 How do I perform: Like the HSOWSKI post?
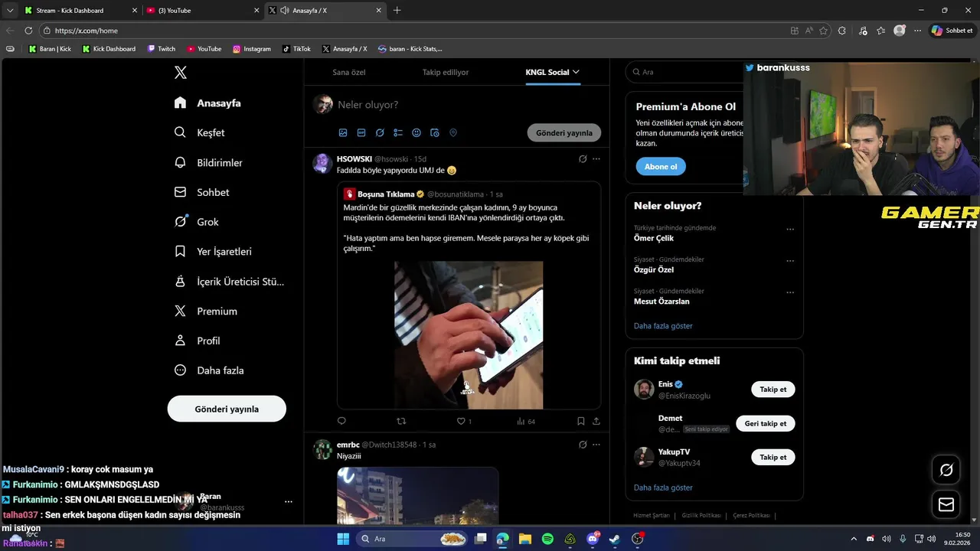(x=461, y=421)
